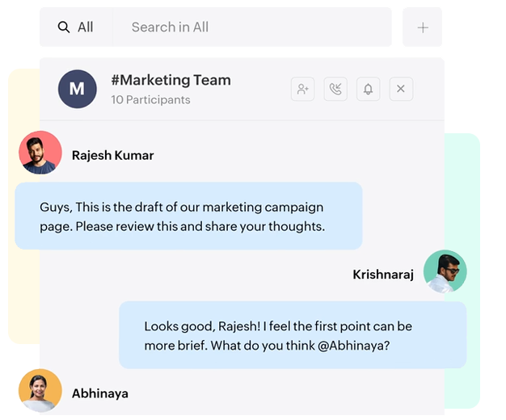View the 10 Participants list
Viewport: 506px width, 420px height.
tap(150, 99)
